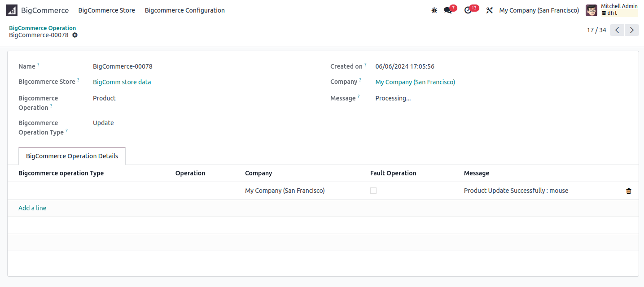Show the Name field help tooltip

38,65
